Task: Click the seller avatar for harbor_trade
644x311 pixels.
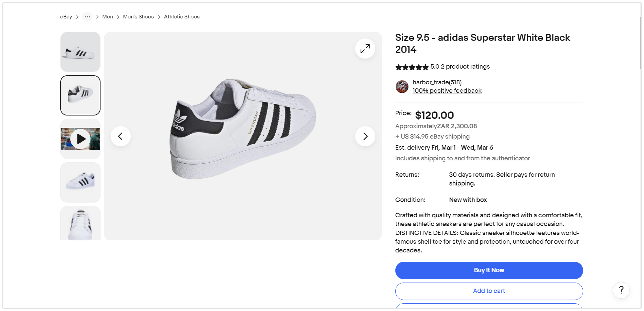Action: click(402, 87)
